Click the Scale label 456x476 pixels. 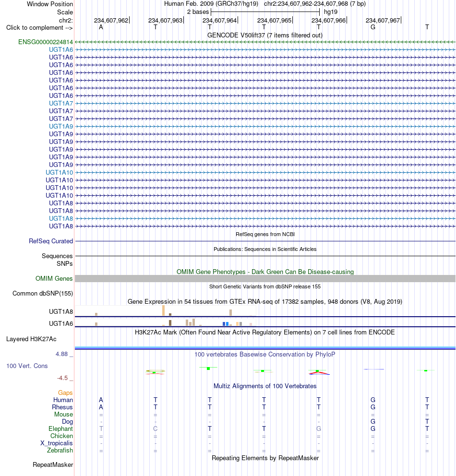coord(65,12)
